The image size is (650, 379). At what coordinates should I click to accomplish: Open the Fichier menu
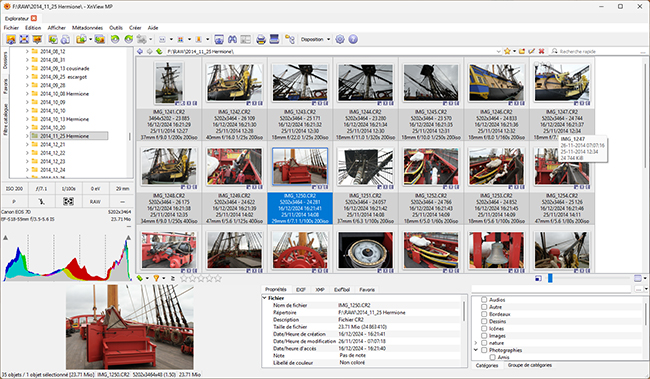(11, 28)
